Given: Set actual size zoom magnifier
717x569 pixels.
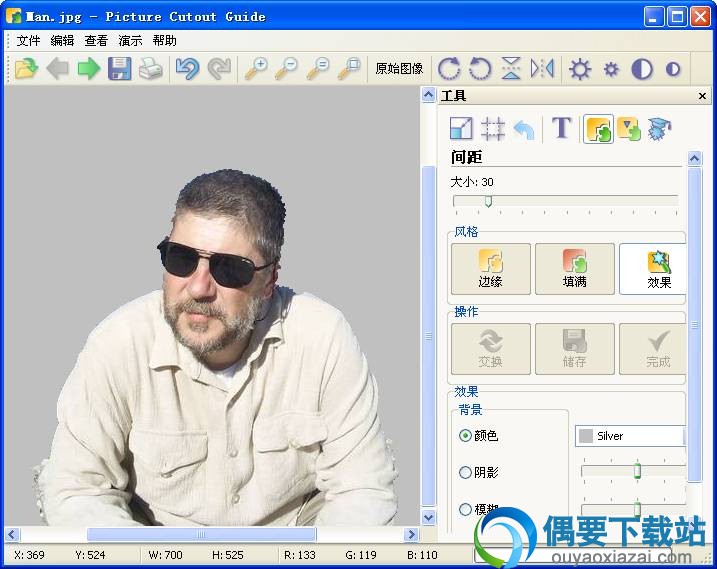Looking at the screenshot, I should 318,69.
